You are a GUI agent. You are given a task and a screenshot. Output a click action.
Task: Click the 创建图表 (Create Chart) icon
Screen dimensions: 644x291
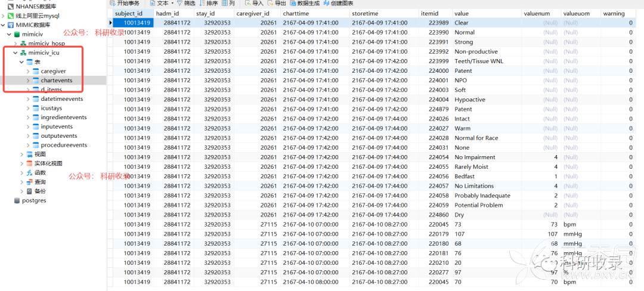[326, 3]
